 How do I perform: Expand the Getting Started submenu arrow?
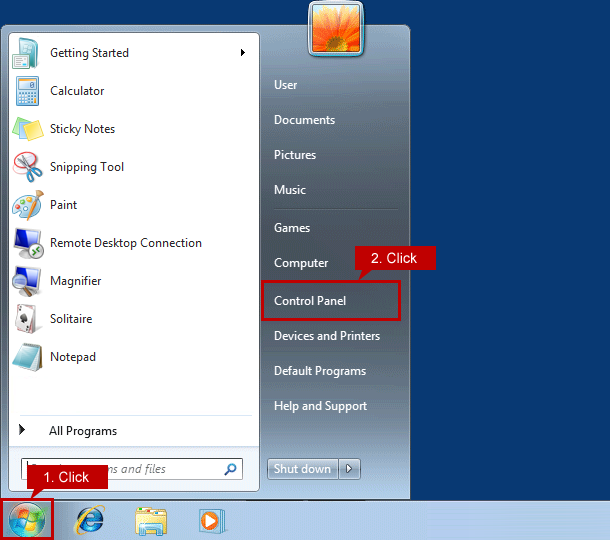243,53
